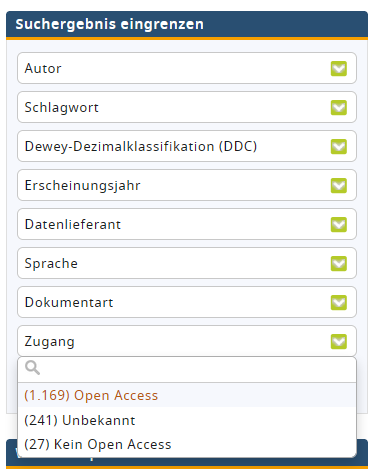368x469 pixels.
Task: Click the green arrow icon beside Autor
Action: coord(339,68)
